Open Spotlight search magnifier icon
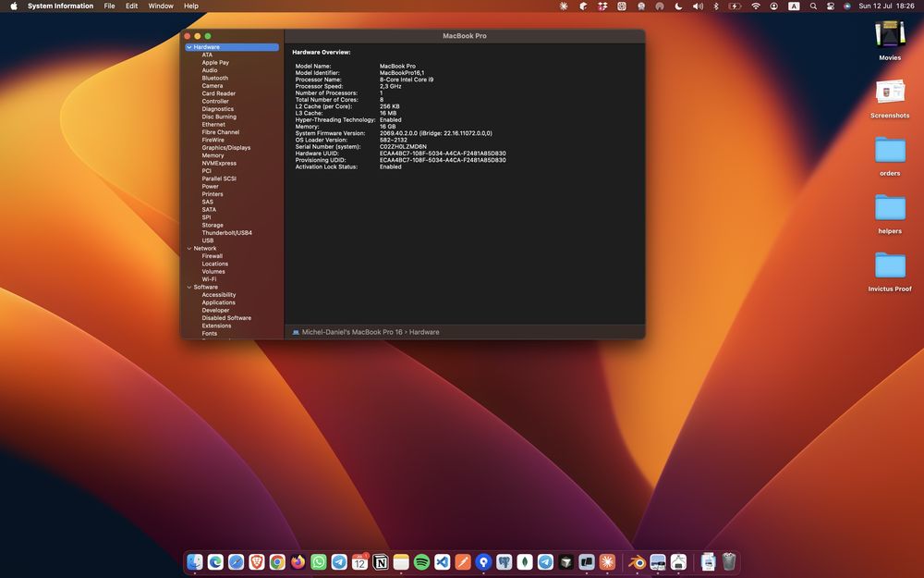 pyautogui.click(x=813, y=6)
